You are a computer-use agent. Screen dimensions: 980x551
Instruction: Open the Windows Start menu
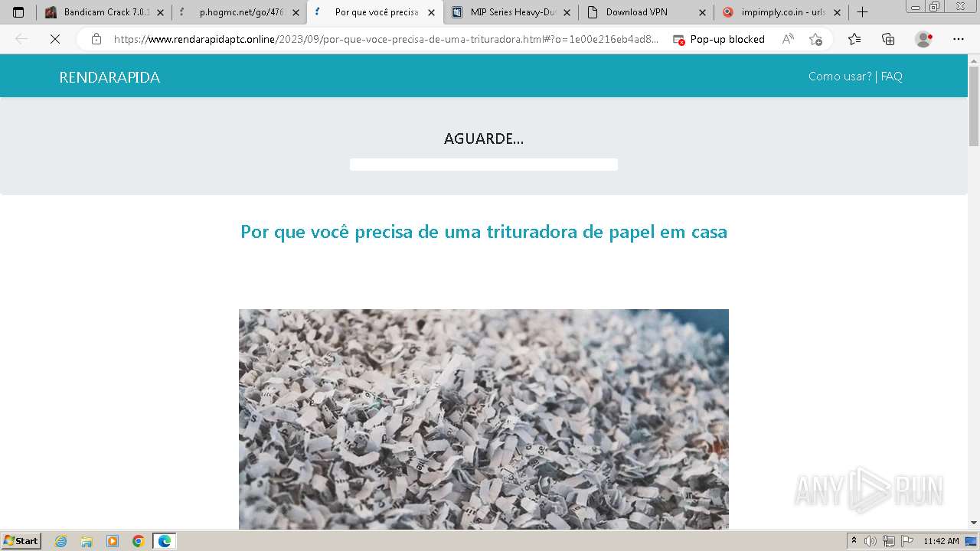click(x=21, y=541)
